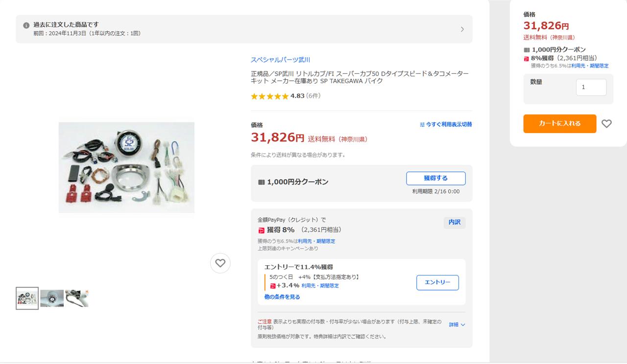Expand the 詳細 dropdown in notice section
This screenshot has height=364, width=627.
click(457, 324)
